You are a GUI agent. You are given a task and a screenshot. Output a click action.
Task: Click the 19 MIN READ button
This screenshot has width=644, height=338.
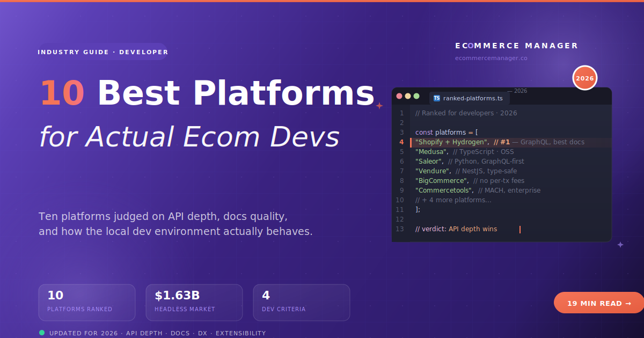click(x=599, y=303)
